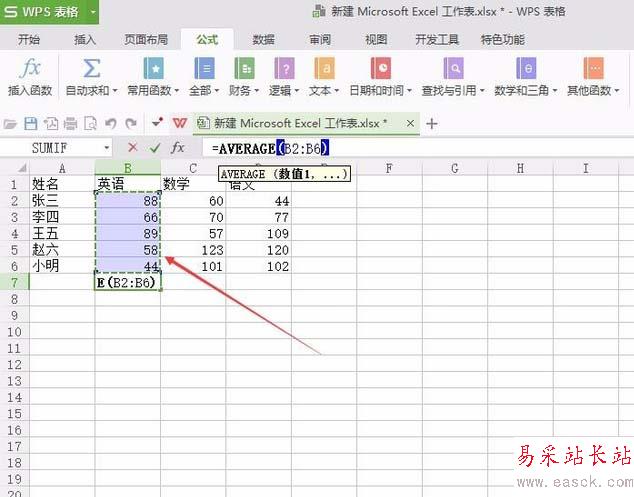
Task: Expand the common functions dropdown arrow
Action: click(x=176, y=91)
